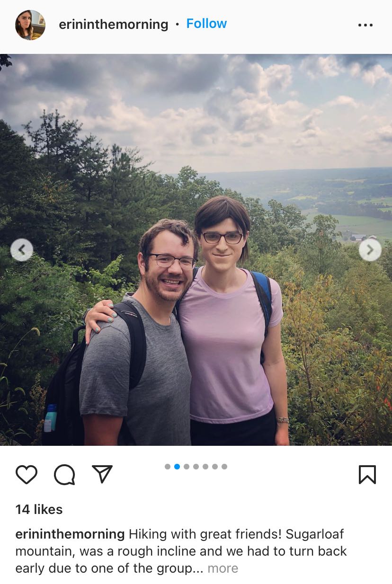Follow erininthemorning account
The height and width of the screenshot is (584, 392).
[x=206, y=24]
